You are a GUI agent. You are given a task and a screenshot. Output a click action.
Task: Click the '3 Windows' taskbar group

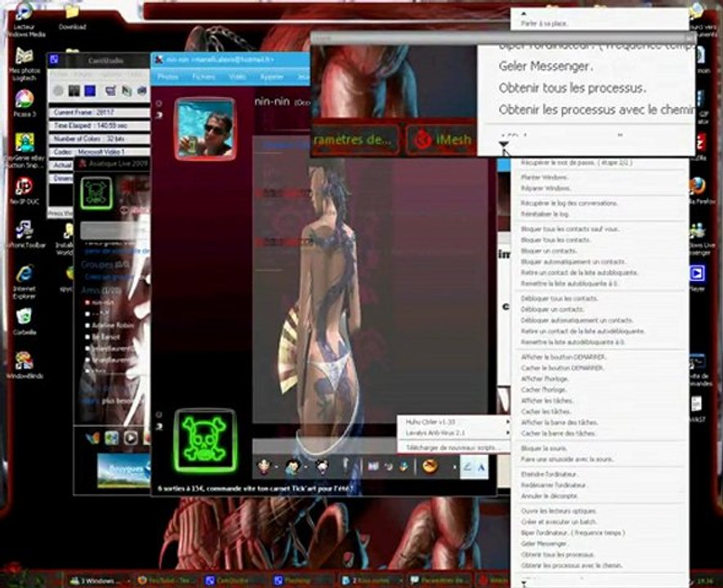tap(97, 581)
